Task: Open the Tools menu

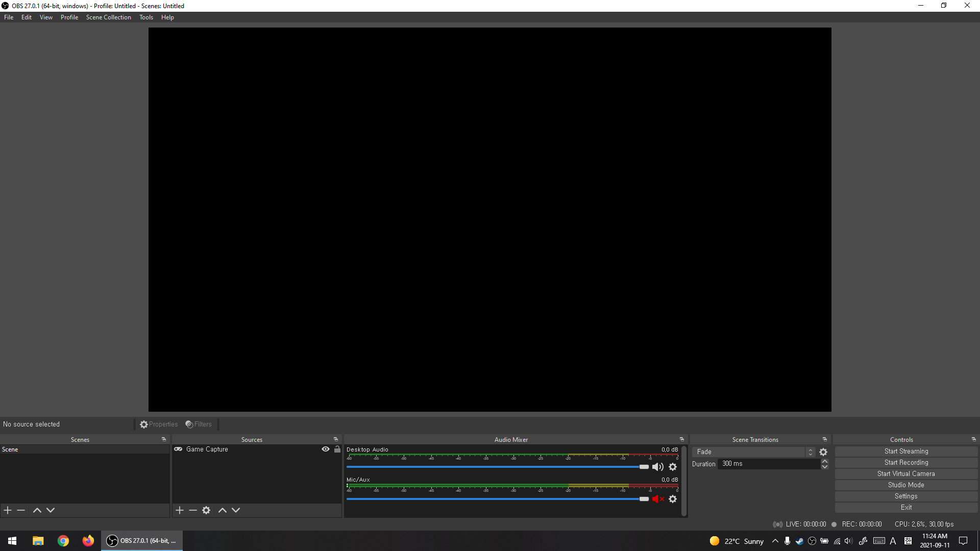Action: pyautogui.click(x=146, y=17)
